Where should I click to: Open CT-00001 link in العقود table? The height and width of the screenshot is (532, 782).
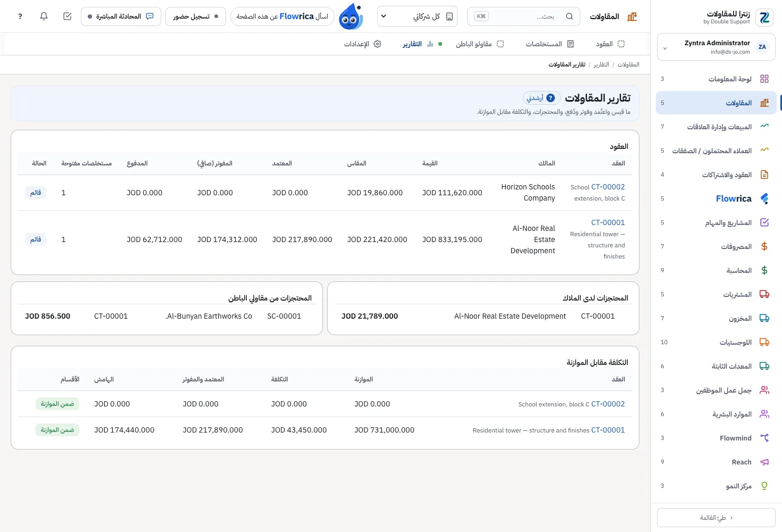coord(608,222)
